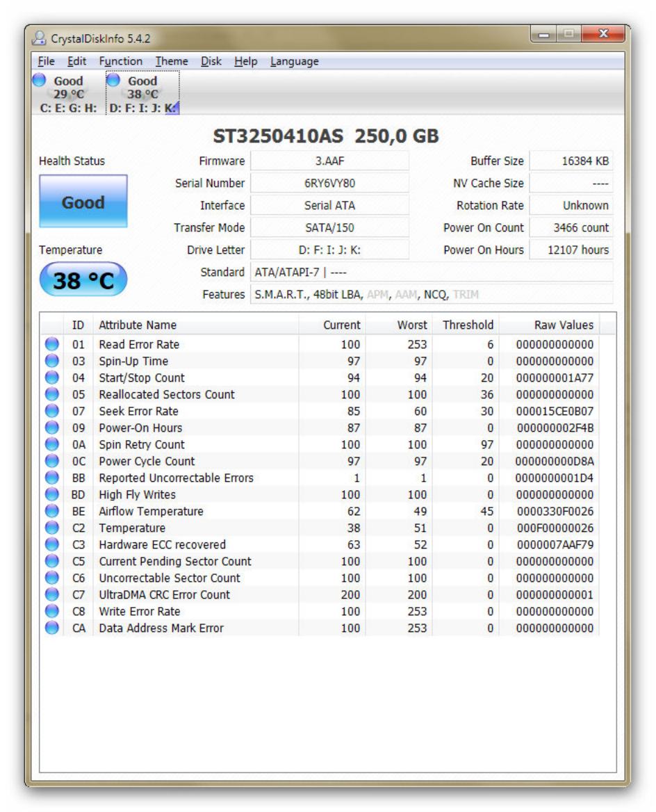Click the Threshold column header
The height and width of the screenshot is (812, 656).
[466, 325]
